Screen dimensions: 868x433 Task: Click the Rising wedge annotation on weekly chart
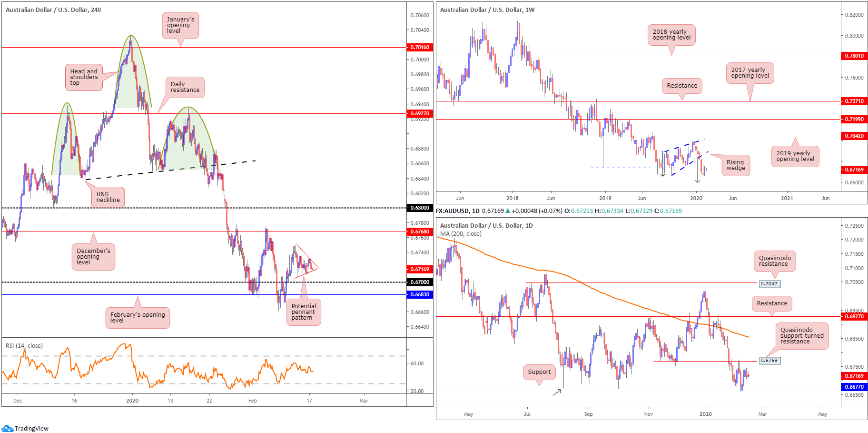click(736, 165)
